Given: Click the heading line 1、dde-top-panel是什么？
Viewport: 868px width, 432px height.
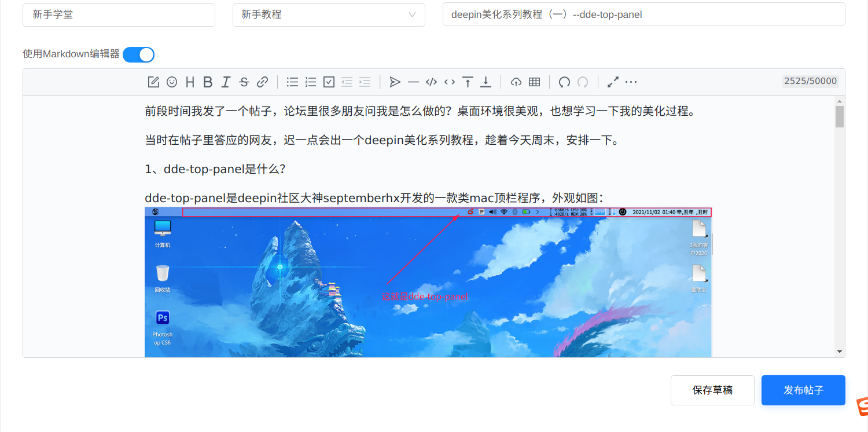Looking at the screenshot, I should 215,169.
